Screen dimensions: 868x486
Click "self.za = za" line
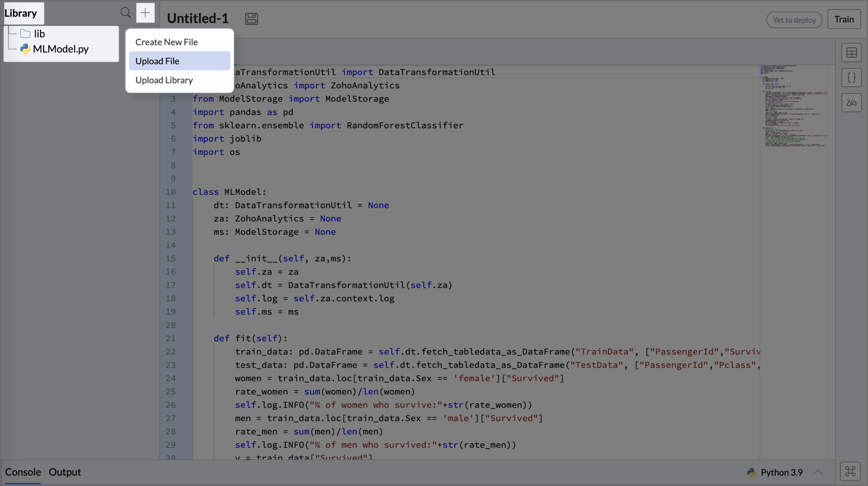click(x=267, y=272)
